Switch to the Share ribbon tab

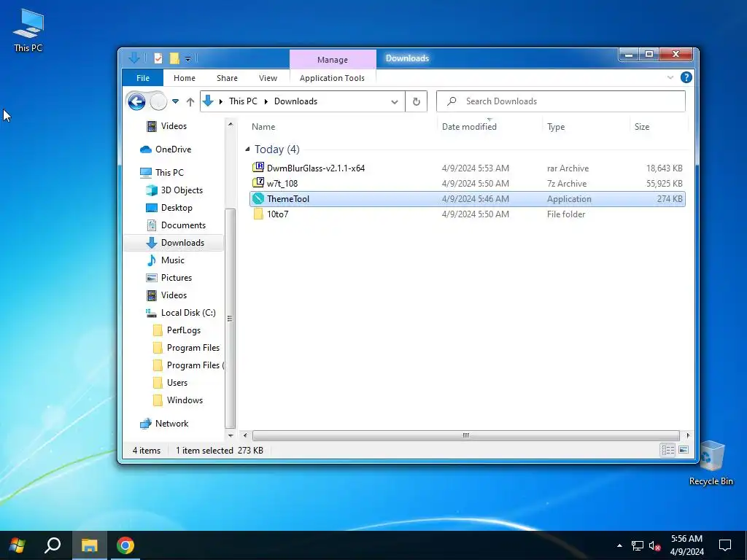[227, 78]
